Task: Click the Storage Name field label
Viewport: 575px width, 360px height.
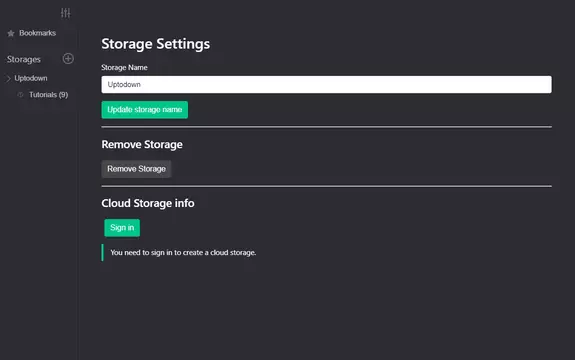Action: pos(124,67)
